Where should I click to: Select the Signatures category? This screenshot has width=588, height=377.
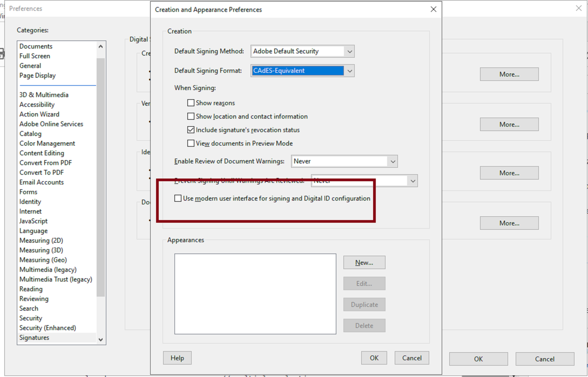[34, 337]
